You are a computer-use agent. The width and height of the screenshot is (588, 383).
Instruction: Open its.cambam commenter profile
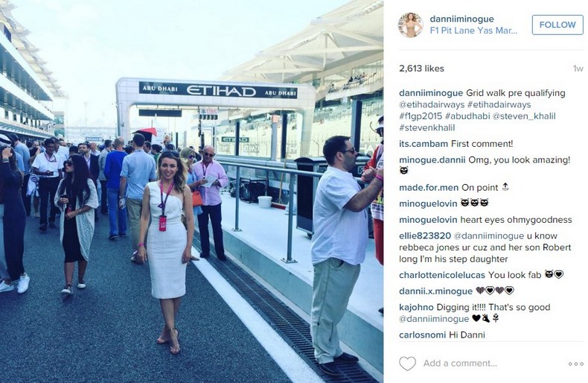coord(424,144)
